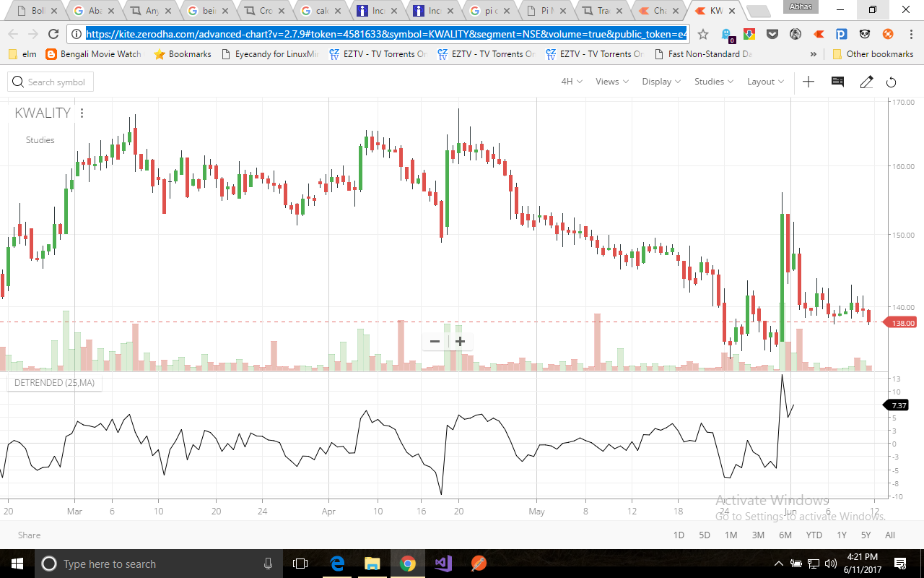Open Task View in taskbar
This screenshot has height=578, width=924.
(x=300, y=564)
